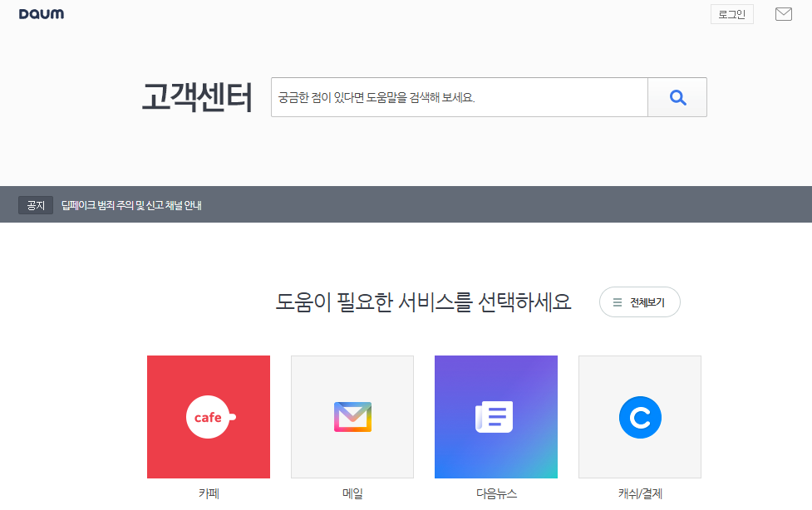Open the red Cafe service tile
The height and width of the screenshot is (510, 812).
coord(209,417)
